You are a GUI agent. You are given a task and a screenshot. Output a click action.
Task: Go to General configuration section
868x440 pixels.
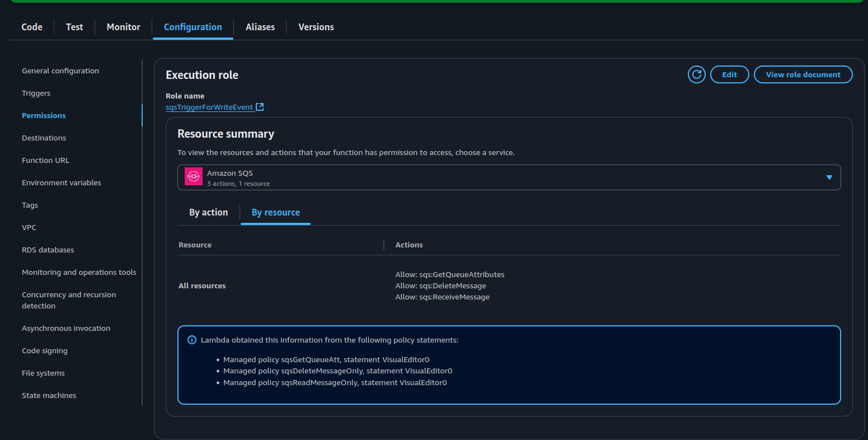pyautogui.click(x=60, y=71)
